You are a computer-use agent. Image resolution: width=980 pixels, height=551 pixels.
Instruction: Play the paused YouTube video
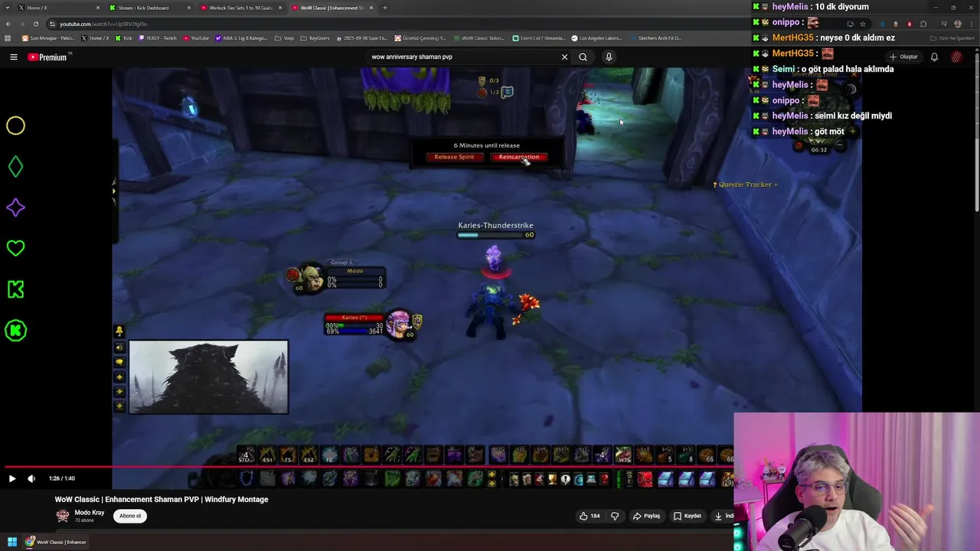(11, 478)
